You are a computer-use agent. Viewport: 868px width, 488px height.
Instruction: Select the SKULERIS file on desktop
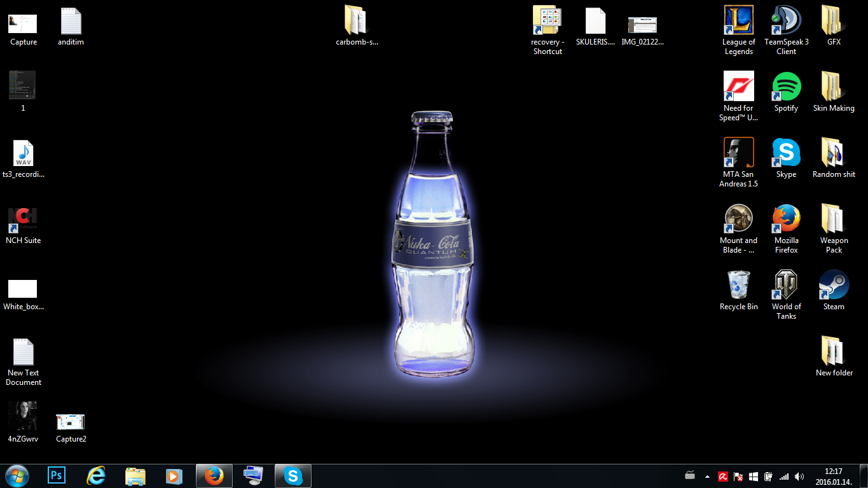click(595, 26)
